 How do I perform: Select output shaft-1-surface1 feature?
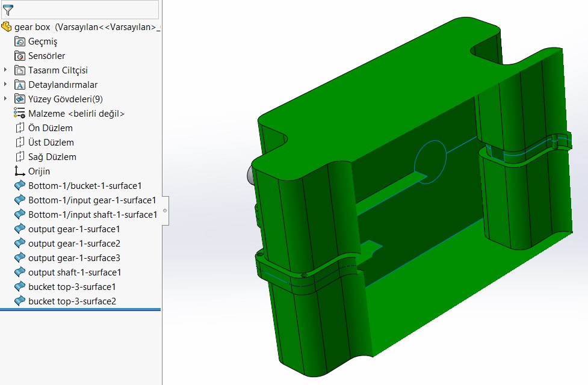pos(75,272)
